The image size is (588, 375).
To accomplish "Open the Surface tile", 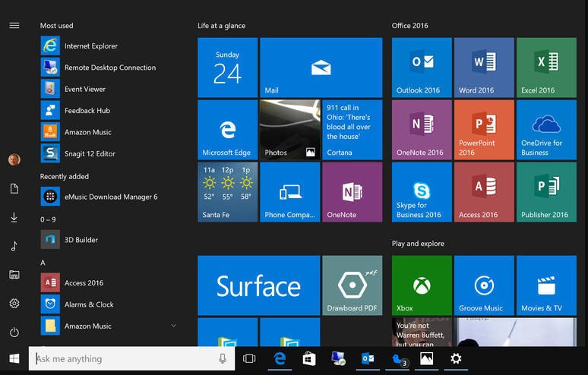I will coord(259,285).
